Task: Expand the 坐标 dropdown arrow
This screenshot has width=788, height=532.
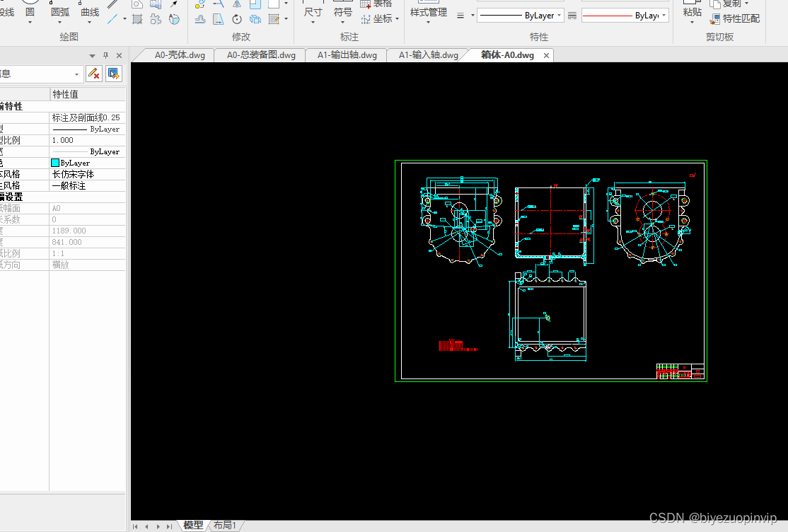Action: (x=397, y=19)
